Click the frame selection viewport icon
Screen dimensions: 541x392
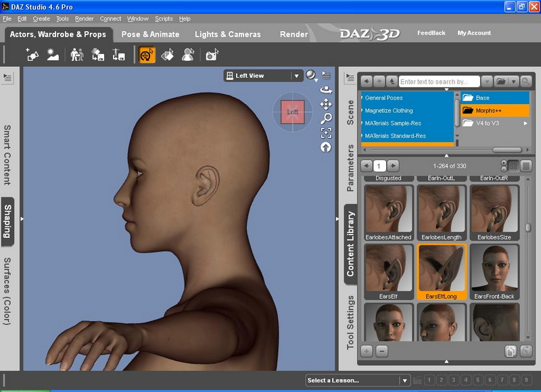326,132
